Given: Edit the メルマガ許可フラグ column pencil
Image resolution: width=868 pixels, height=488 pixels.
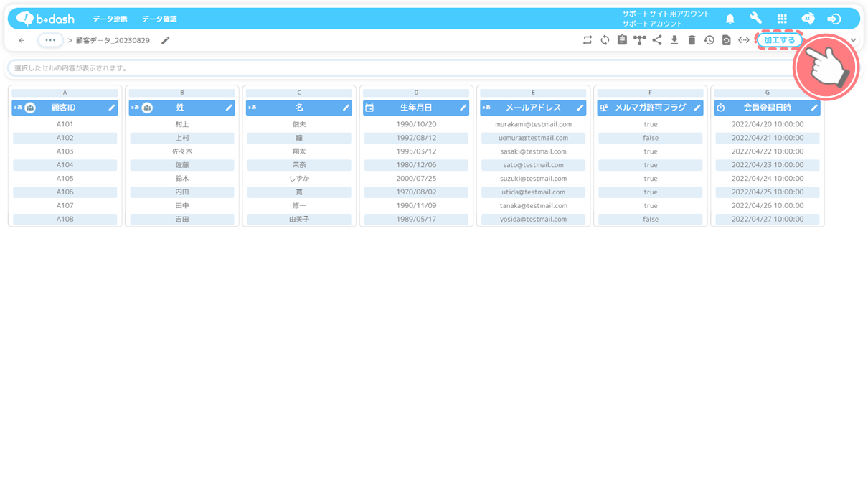Looking at the screenshot, I should [697, 108].
